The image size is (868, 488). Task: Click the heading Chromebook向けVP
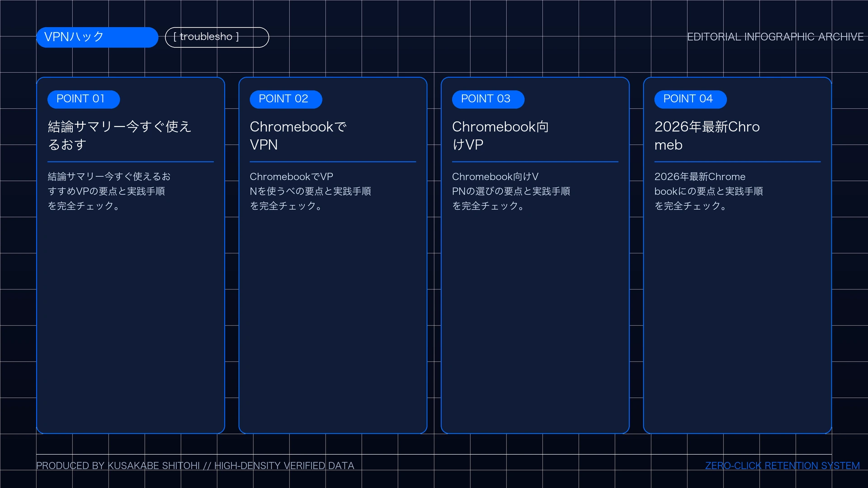tap(500, 136)
